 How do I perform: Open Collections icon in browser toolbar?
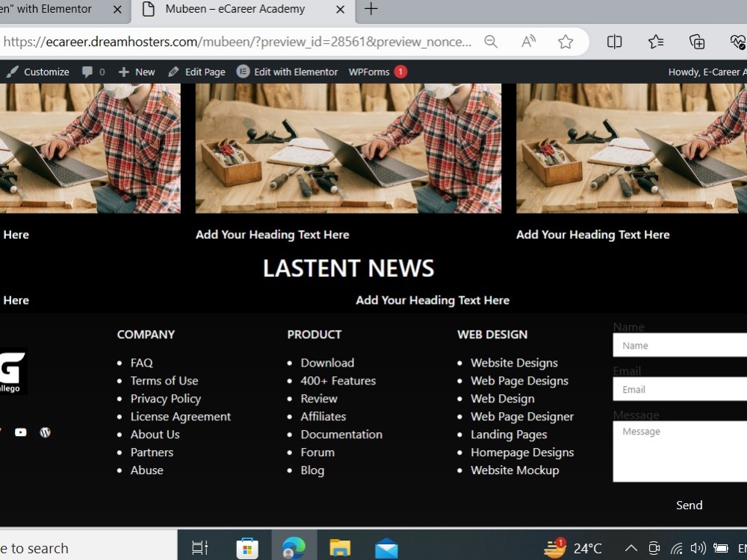pos(697,42)
